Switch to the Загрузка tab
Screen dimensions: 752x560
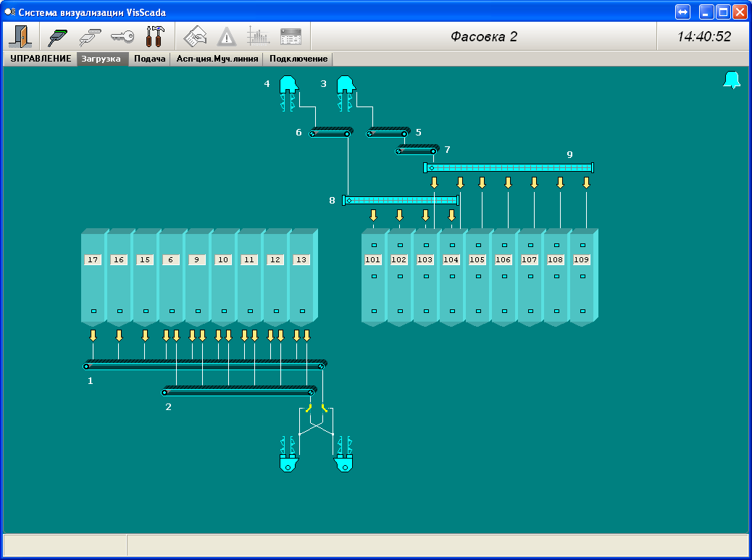pyautogui.click(x=101, y=59)
